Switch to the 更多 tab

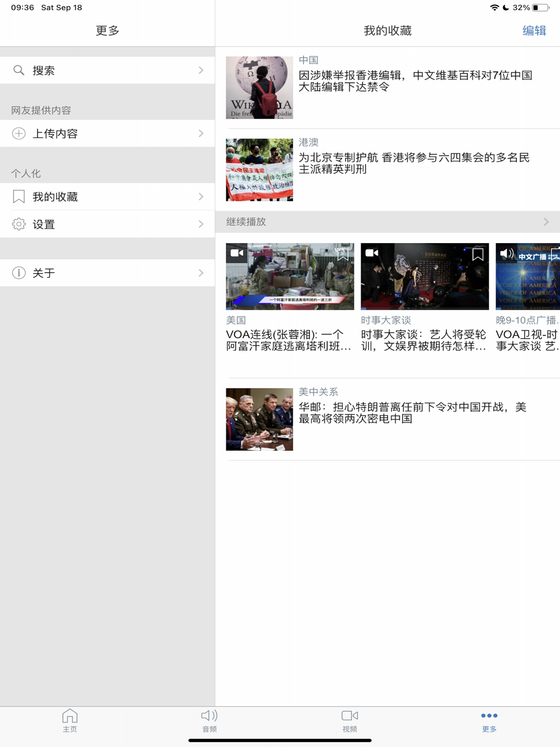pyautogui.click(x=489, y=721)
